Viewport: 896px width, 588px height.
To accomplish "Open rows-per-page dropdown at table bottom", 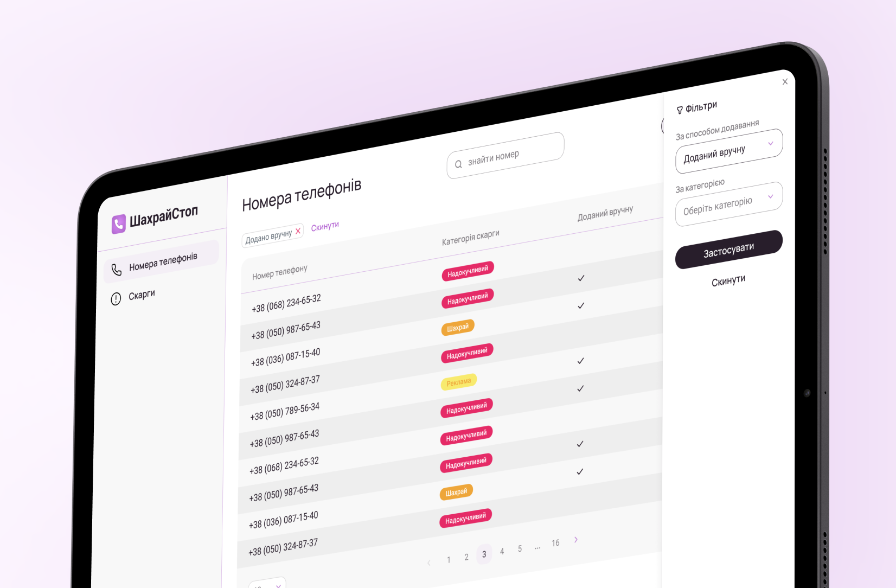I will pyautogui.click(x=268, y=585).
